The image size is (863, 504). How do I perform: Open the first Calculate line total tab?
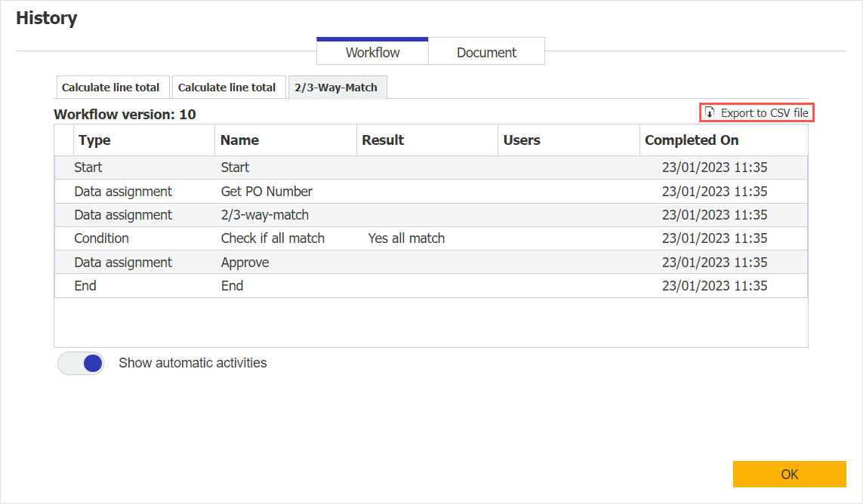coord(112,87)
